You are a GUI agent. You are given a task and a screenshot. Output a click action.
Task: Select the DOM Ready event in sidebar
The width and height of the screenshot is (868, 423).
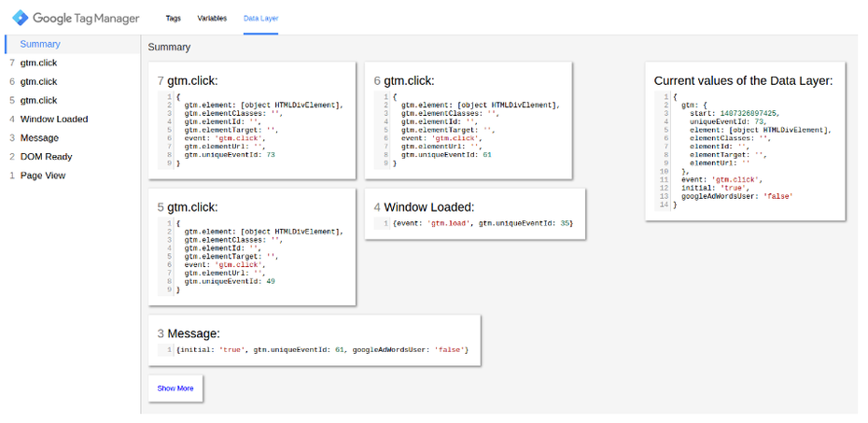[x=46, y=156]
